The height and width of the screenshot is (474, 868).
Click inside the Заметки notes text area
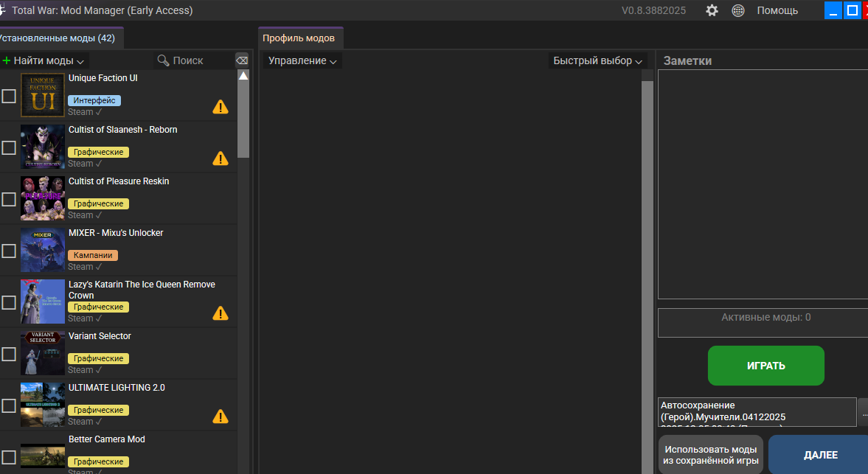[763, 184]
